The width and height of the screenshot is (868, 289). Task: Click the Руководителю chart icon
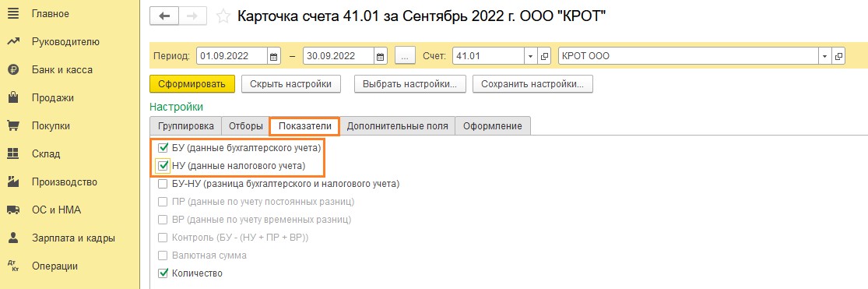pos(14,41)
